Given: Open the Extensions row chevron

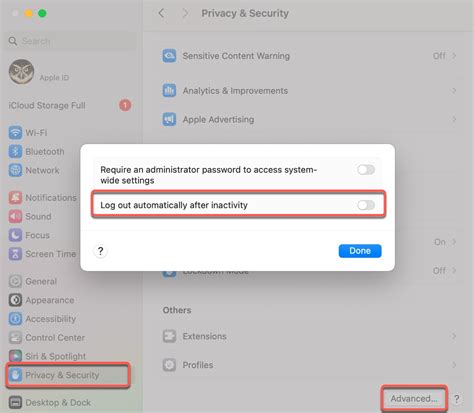Looking at the screenshot, I should (x=454, y=336).
